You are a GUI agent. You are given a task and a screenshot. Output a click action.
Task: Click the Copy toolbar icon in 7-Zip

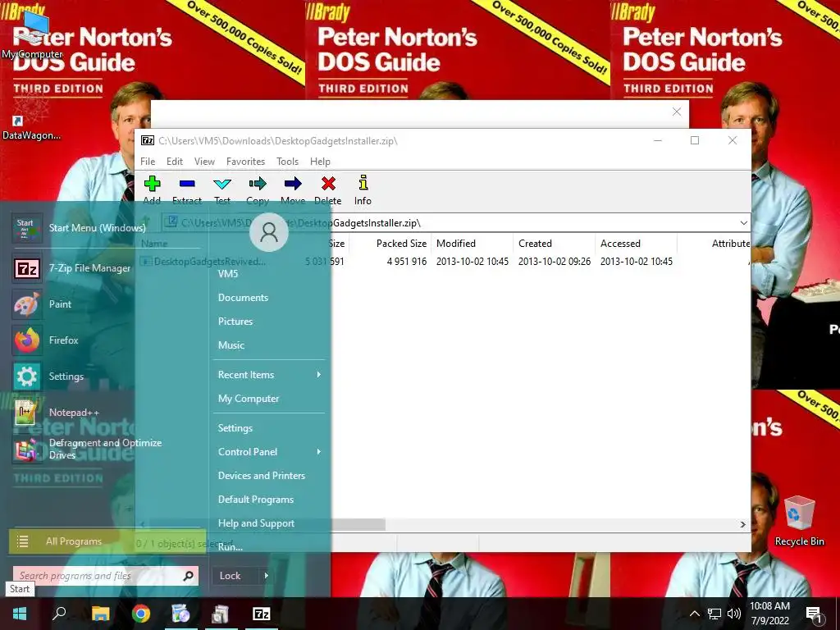point(258,184)
